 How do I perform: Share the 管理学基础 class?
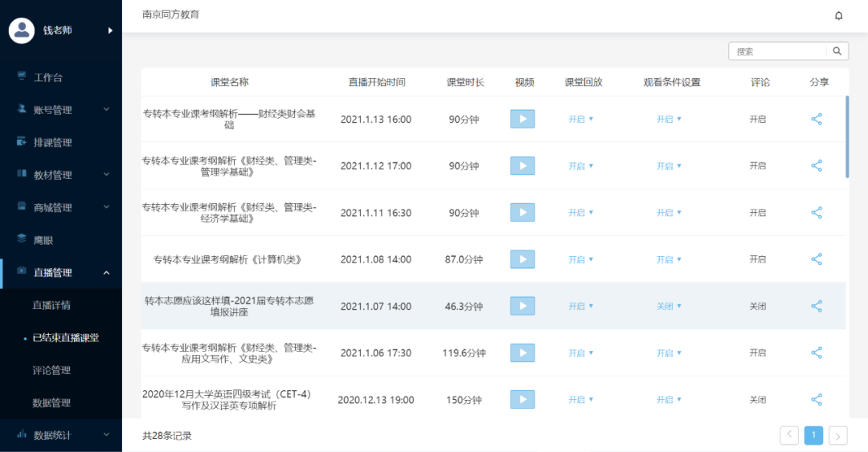point(817,165)
